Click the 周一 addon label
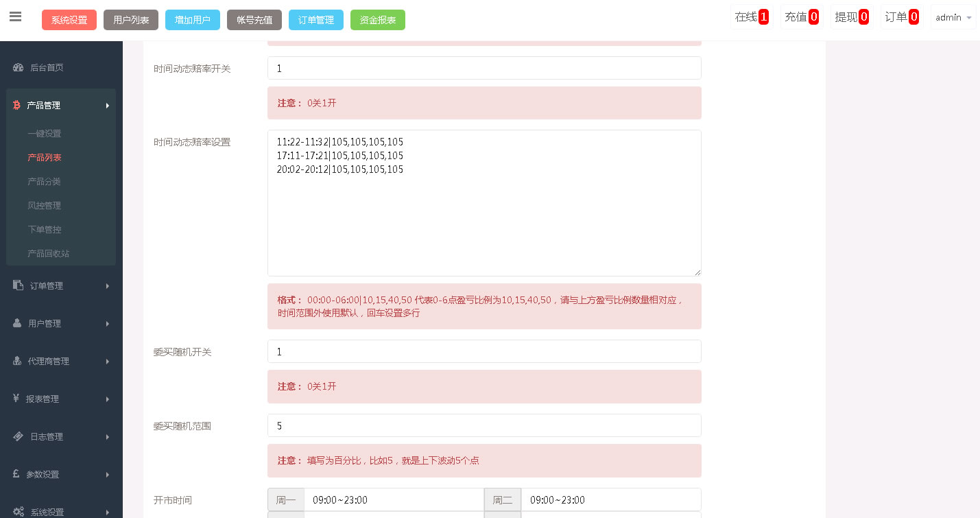The width and height of the screenshot is (980, 518). pos(286,499)
